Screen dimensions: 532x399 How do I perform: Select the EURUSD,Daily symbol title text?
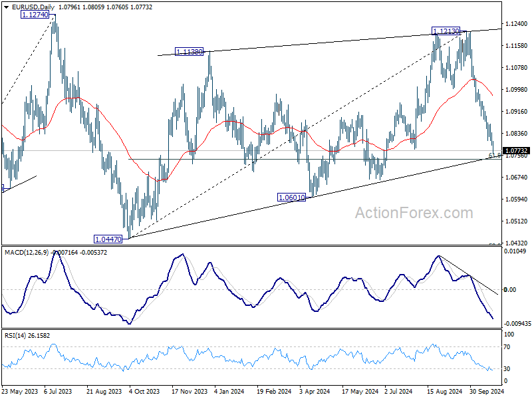tap(33, 7)
